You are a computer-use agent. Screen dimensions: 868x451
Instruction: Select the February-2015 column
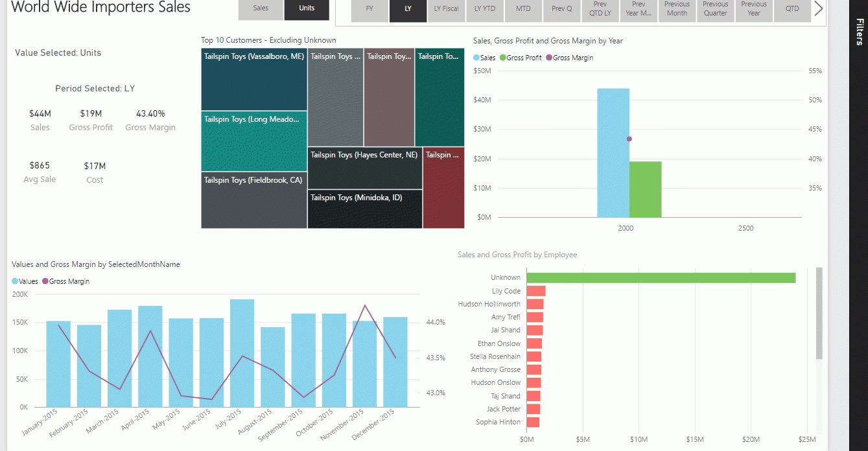(89, 366)
